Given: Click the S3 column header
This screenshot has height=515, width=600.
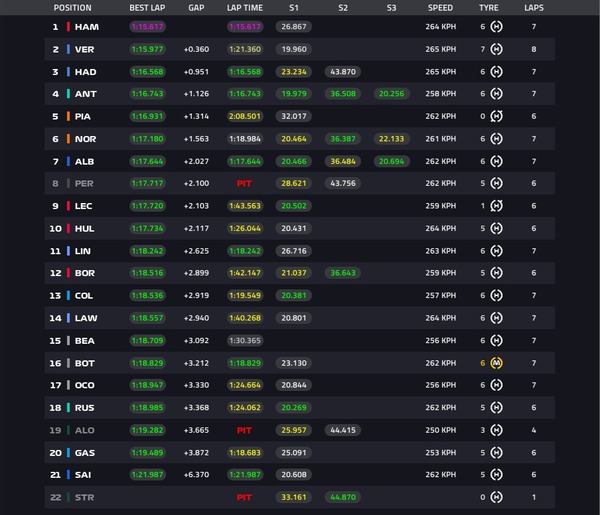Looking at the screenshot, I should click(391, 8).
